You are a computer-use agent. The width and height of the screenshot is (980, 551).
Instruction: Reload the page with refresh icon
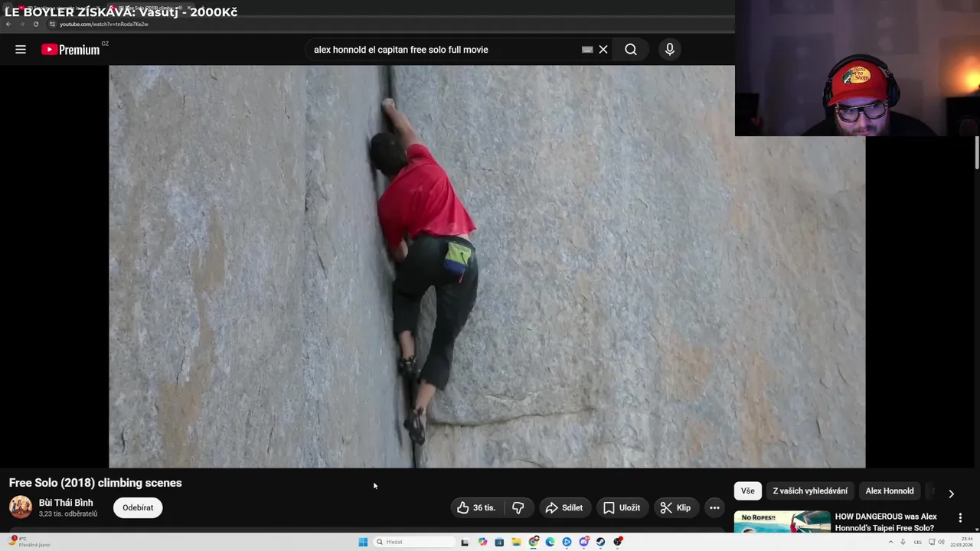pyautogui.click(x=35, y=24)
